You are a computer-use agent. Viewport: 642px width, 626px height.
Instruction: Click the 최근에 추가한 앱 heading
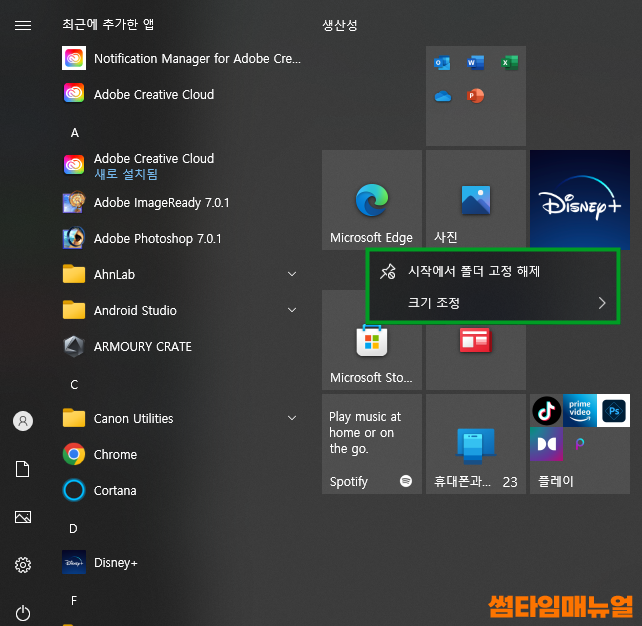point(108,25)
